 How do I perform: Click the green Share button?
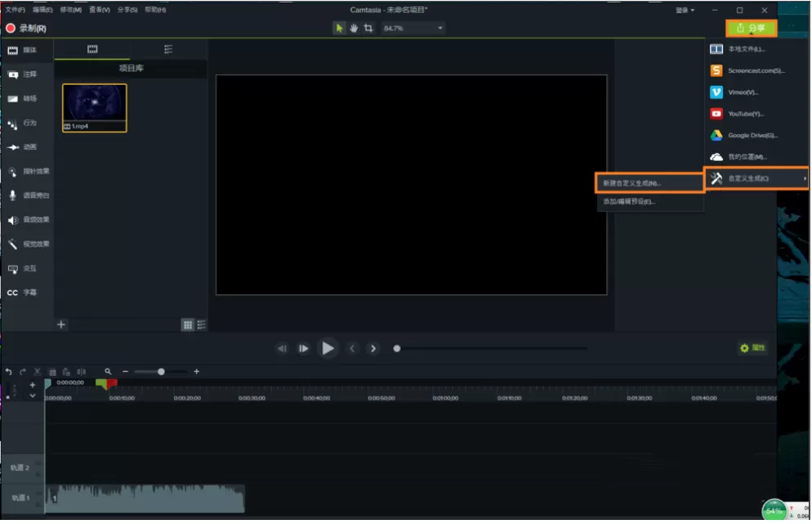coord(751,28)
